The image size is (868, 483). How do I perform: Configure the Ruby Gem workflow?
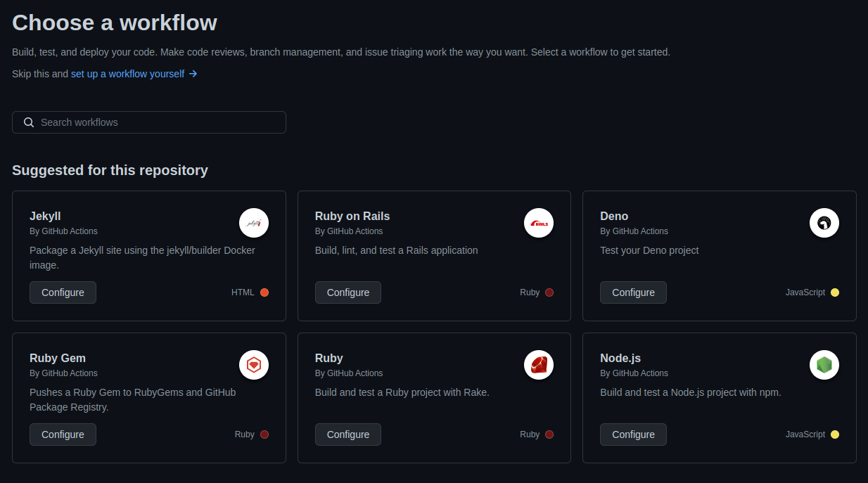(x=63, y=434)
